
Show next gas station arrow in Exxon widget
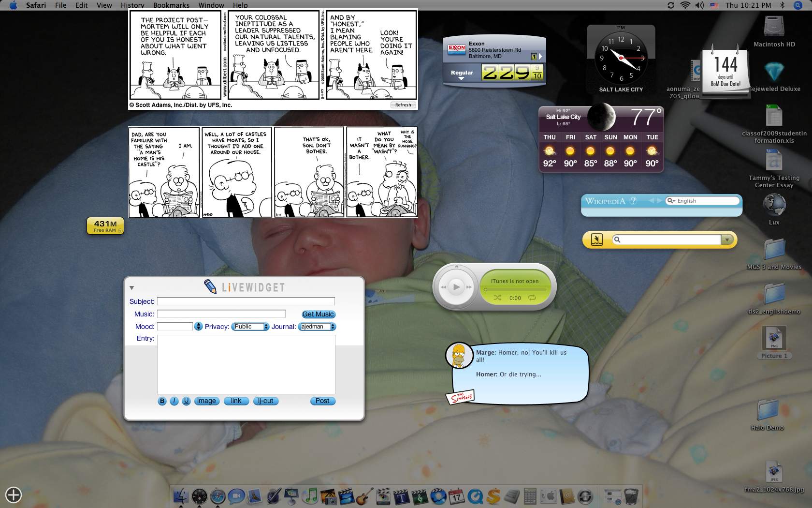click(x=540, y=56)
